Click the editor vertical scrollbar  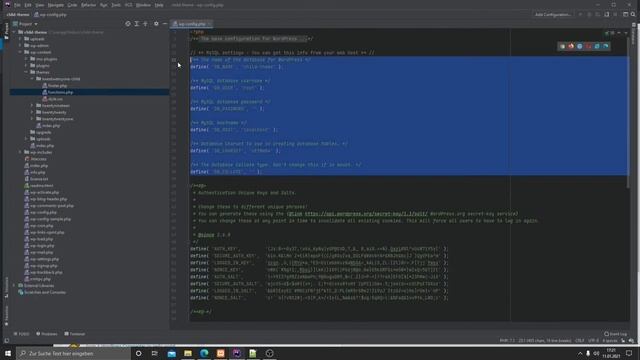click(x=629, y=112)
